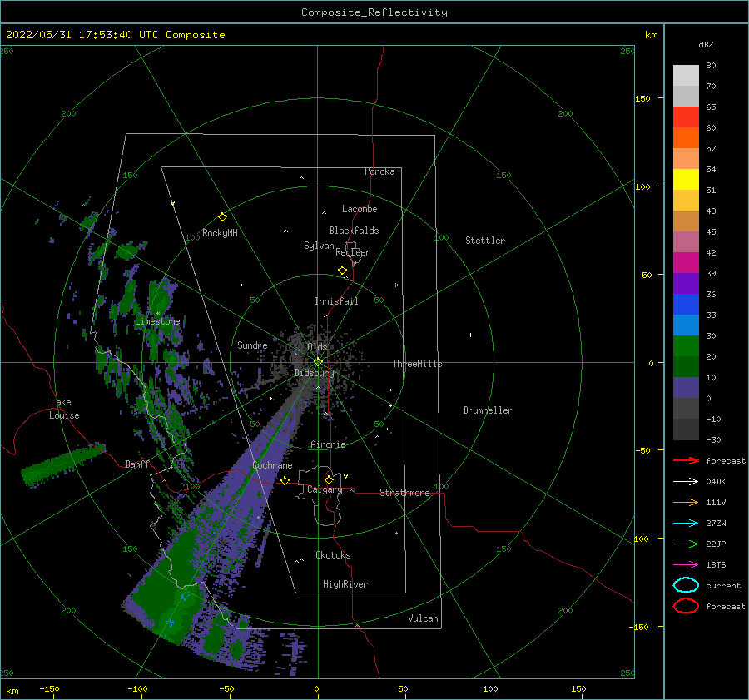Click the Airdrie label
This screenshot has width=749, height=700.
pyautogui.click(x=328, y=444)
